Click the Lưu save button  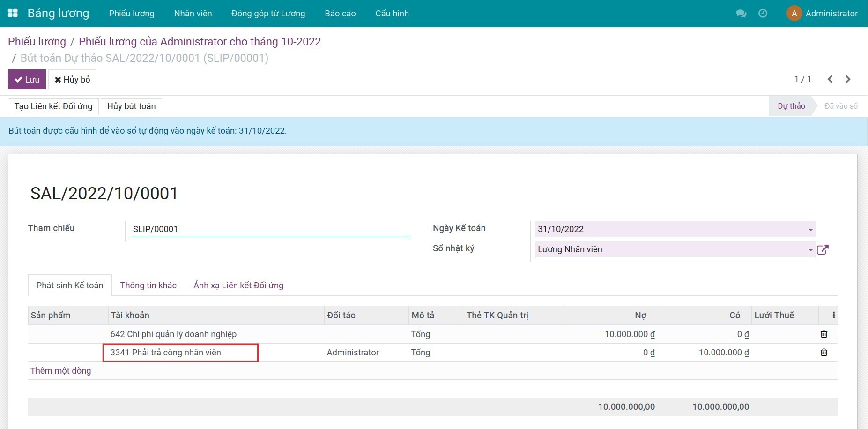(x=27, y=79)
